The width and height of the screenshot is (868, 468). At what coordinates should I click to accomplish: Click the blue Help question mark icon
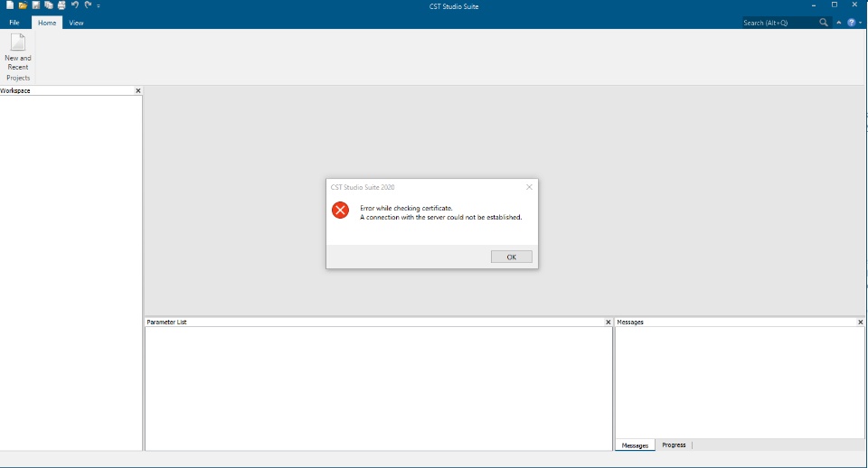(852, 23)
